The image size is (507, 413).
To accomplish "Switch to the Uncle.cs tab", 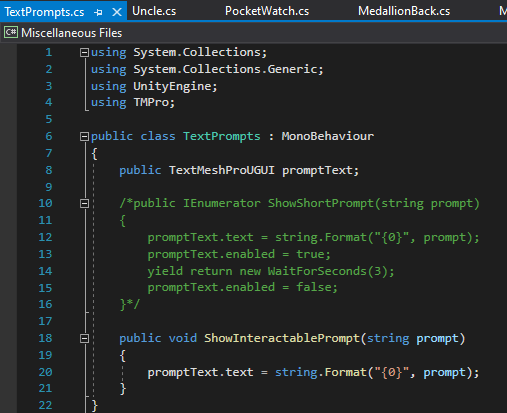I will [154, 11].
